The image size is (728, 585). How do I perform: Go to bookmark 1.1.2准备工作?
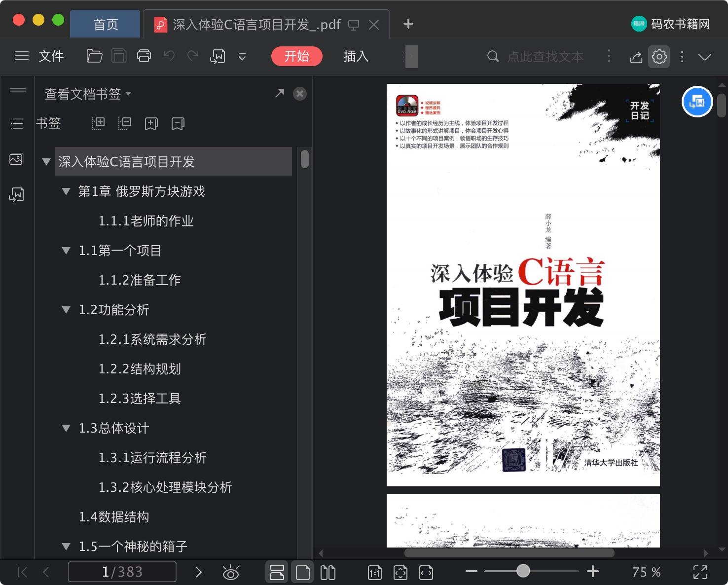pyautogui.click(x=140, y=280)
